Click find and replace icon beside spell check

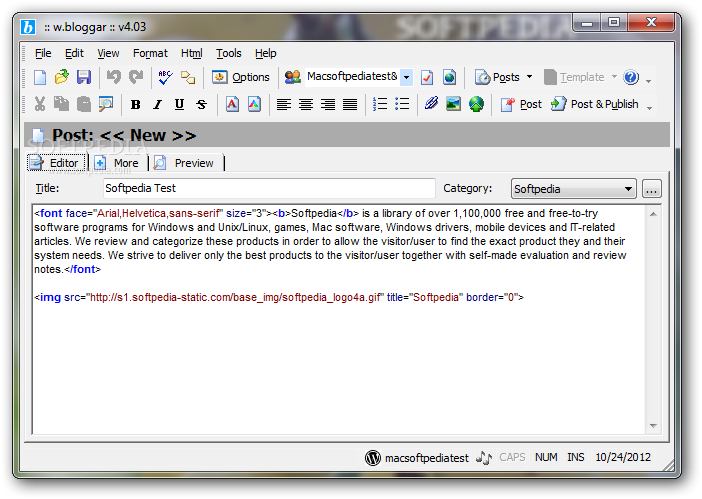coord(188,77)
